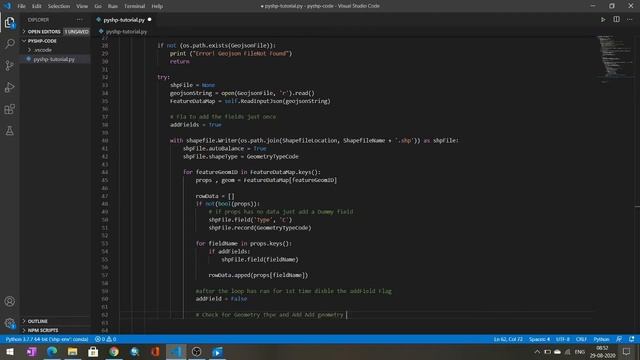The height and width of the screenshot is (360, 640).
Task: Open Windows Start menu
Action: click(10, 352)
